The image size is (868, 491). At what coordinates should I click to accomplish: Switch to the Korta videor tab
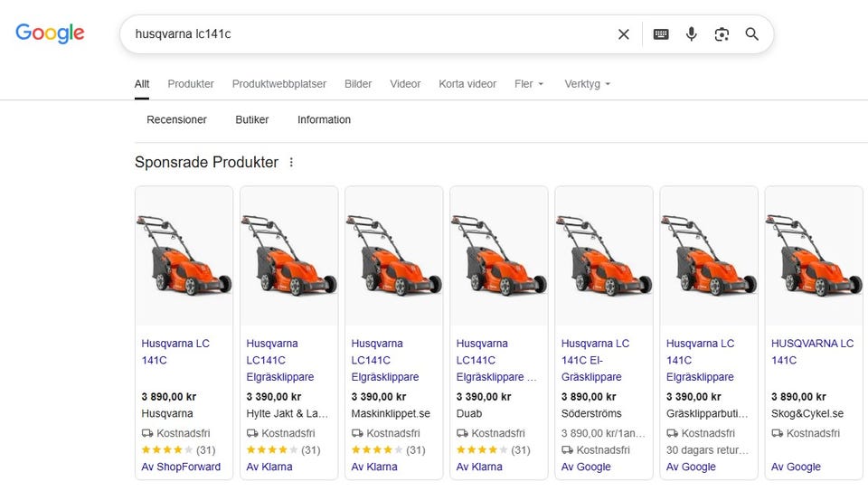pos(467,84)
